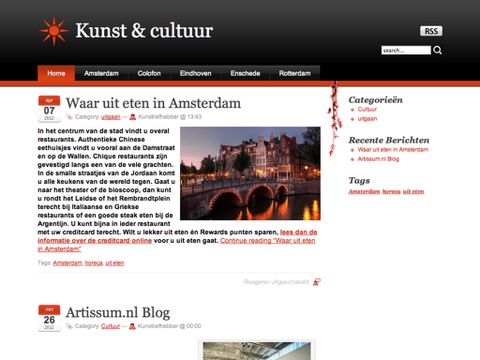Open the Cultuur category in the sidebar
The height and width of the screenshot is (360, 480).
tap(367, 109)
